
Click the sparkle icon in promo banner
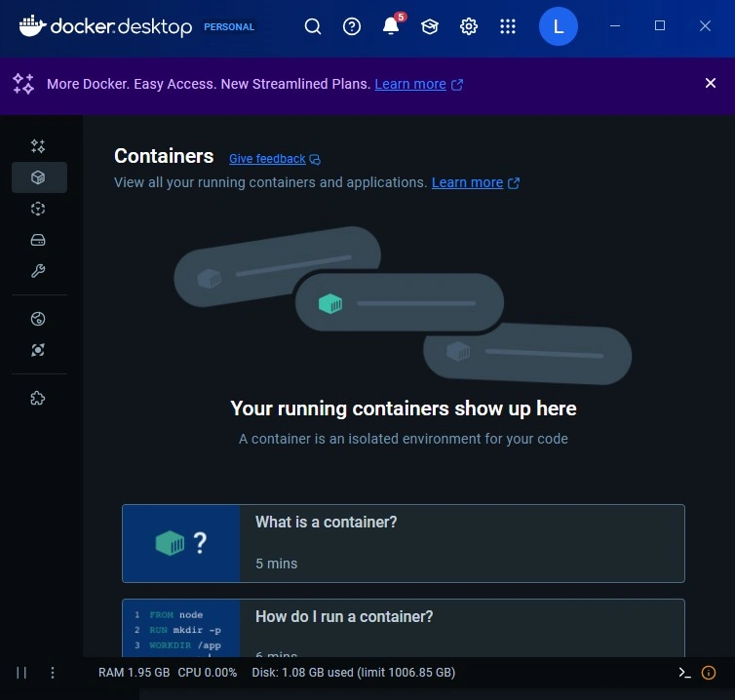[x=23, y=84]
